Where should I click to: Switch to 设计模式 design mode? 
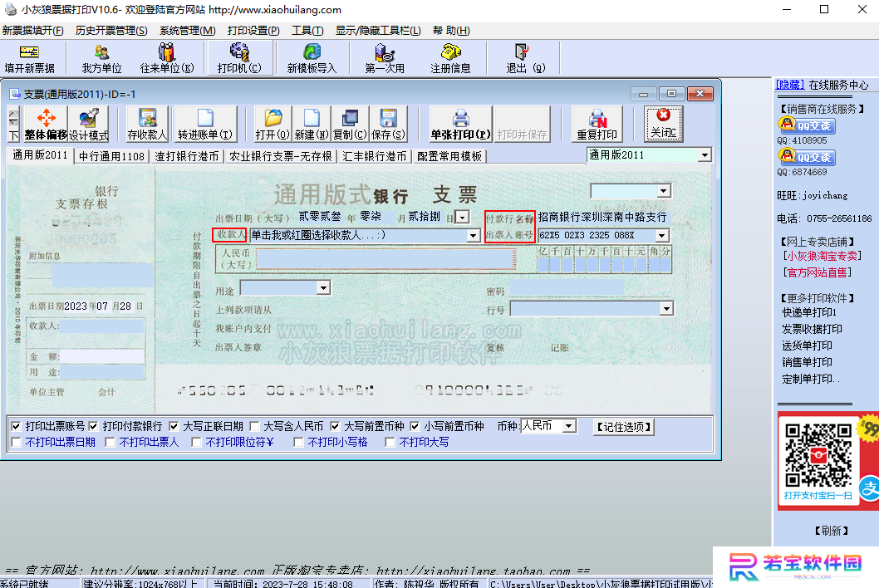[89, 124]
